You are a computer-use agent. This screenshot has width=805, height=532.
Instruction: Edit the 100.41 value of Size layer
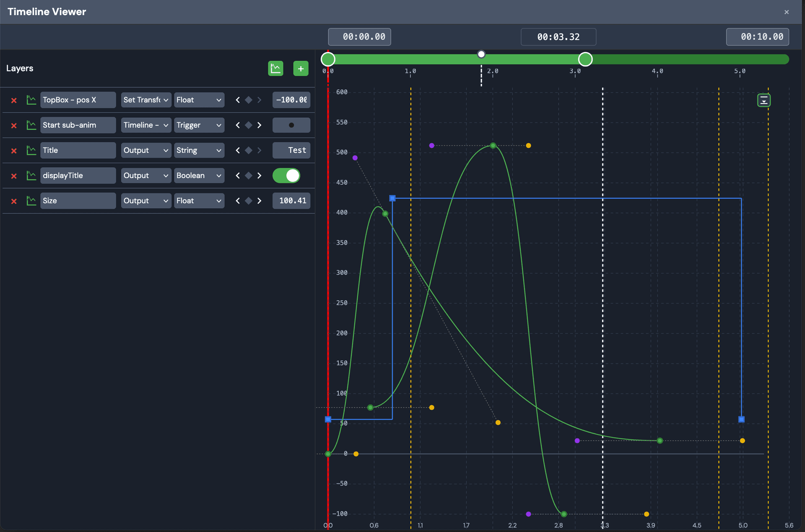(291, 200)
